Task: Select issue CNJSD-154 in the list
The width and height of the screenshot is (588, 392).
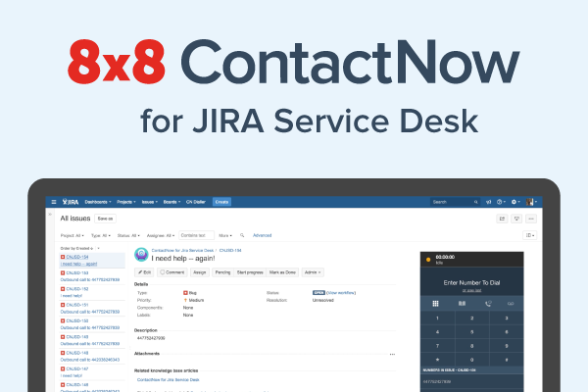Action: pos(90,261)
